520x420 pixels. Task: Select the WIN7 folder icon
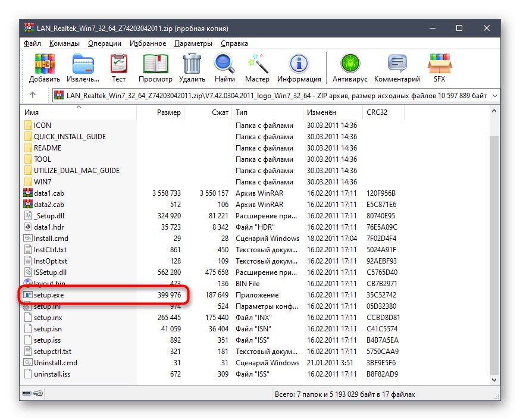(28, 181)
